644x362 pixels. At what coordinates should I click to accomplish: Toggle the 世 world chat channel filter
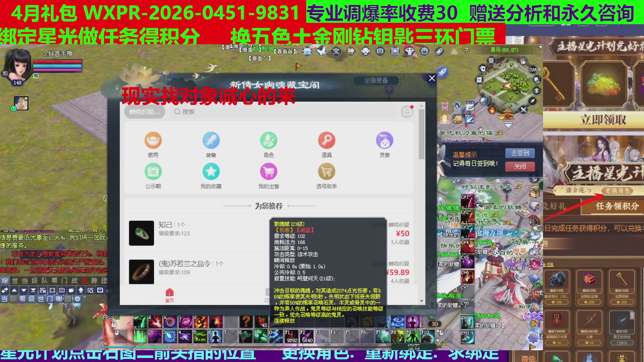tap(41, 299)
